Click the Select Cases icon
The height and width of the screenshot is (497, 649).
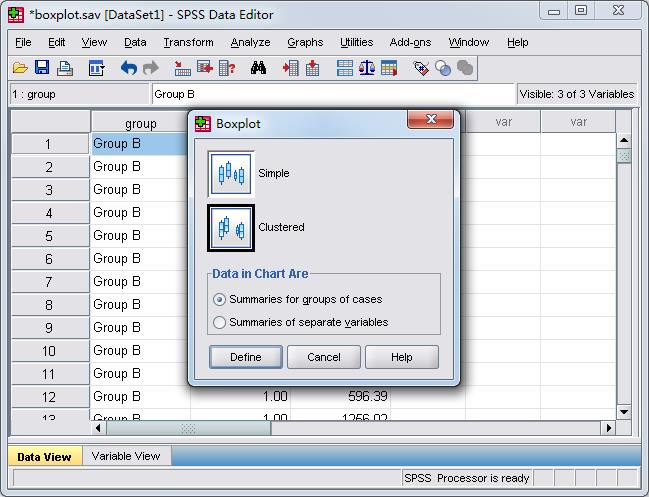(x=389, y=68)
